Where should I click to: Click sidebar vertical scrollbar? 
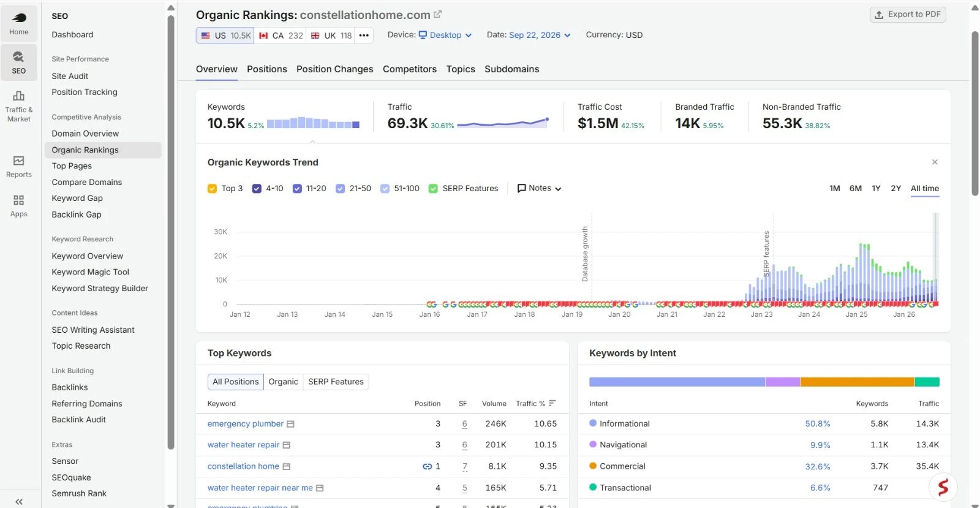[x=171, y=233]
